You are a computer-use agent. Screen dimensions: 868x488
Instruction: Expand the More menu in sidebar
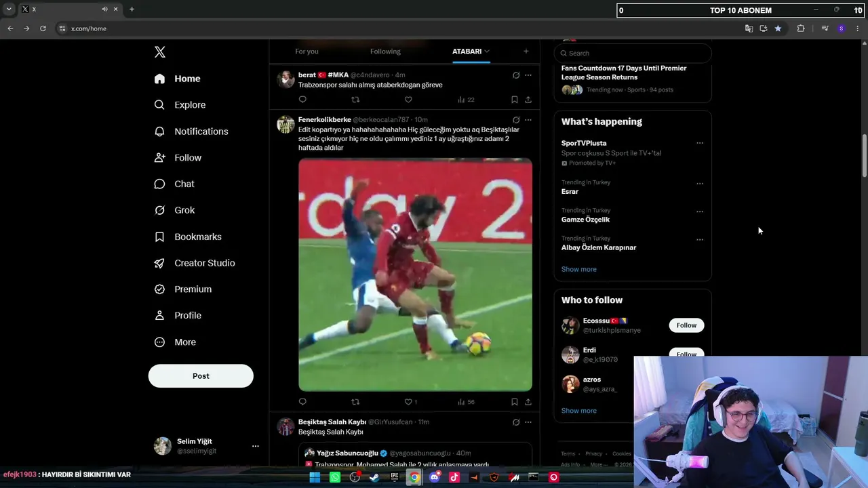(x=175, y=342)
